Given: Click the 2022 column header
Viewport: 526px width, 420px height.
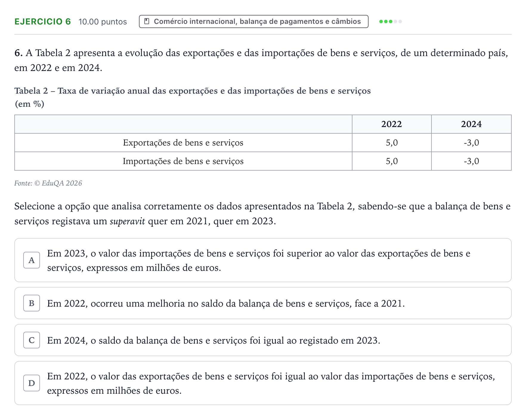Looking at the screenshot, I should pos(392,124).
